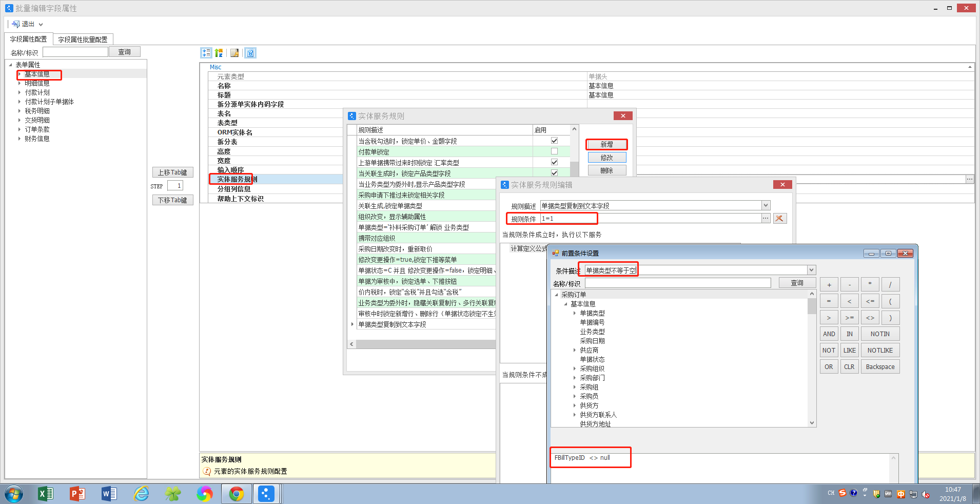Click the muted volume tray icon
The image size is (980, 504).
[x=926, y=494]
